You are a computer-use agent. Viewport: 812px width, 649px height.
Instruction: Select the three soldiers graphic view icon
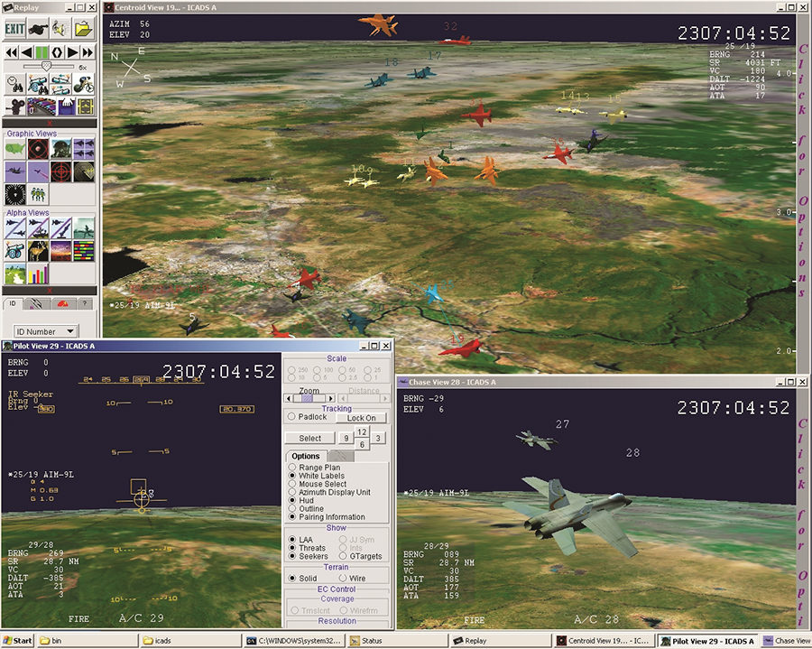click(39, 193)
